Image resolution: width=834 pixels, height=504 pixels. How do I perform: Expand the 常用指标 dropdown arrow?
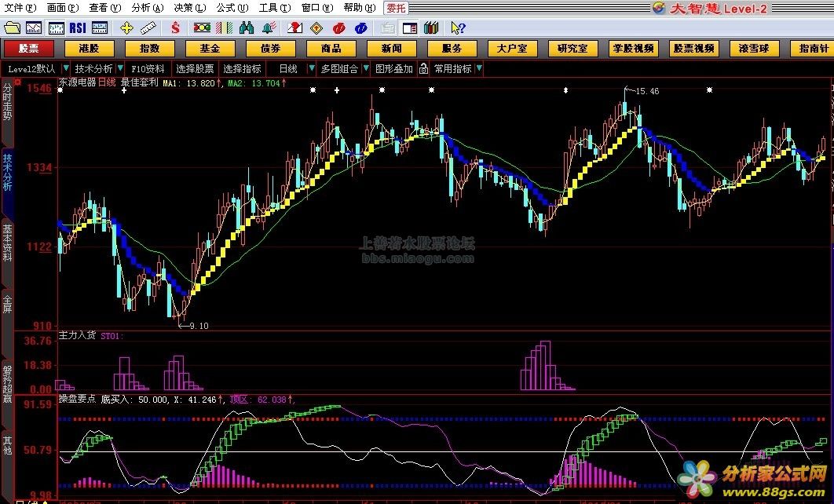pos(479,68)
